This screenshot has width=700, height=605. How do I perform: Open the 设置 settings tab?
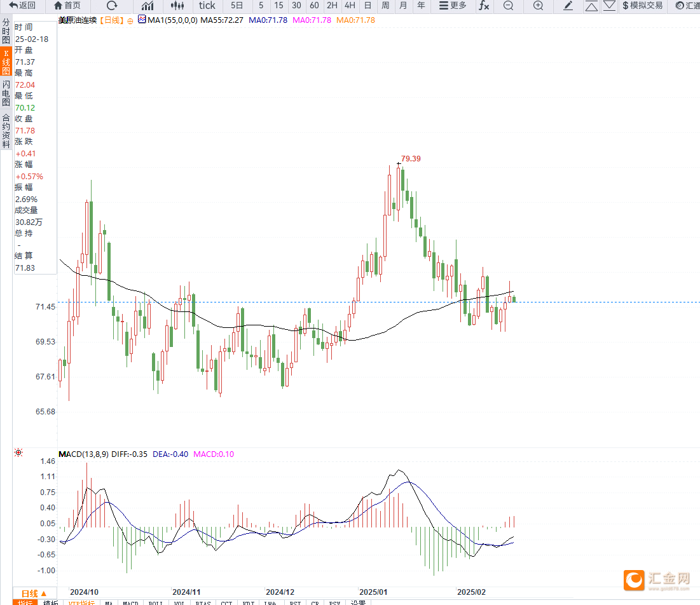click(x=359, y=602)
